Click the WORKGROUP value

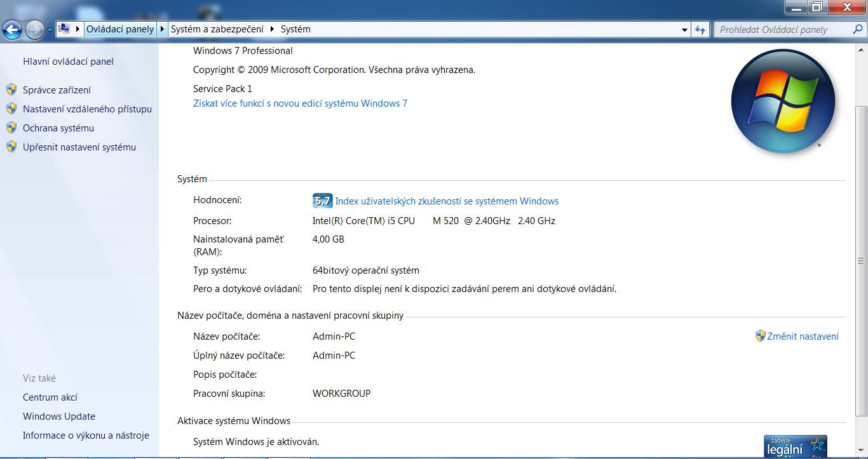coord(341,394)
